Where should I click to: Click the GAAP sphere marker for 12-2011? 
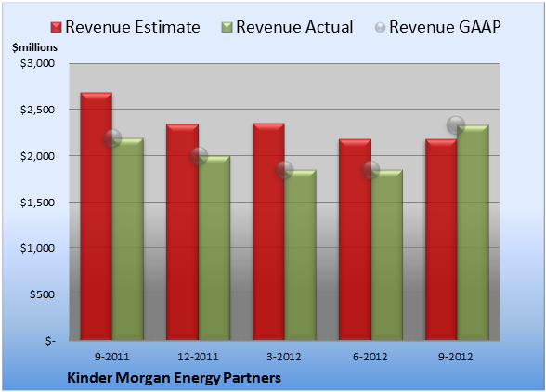(x=199, y=156)
